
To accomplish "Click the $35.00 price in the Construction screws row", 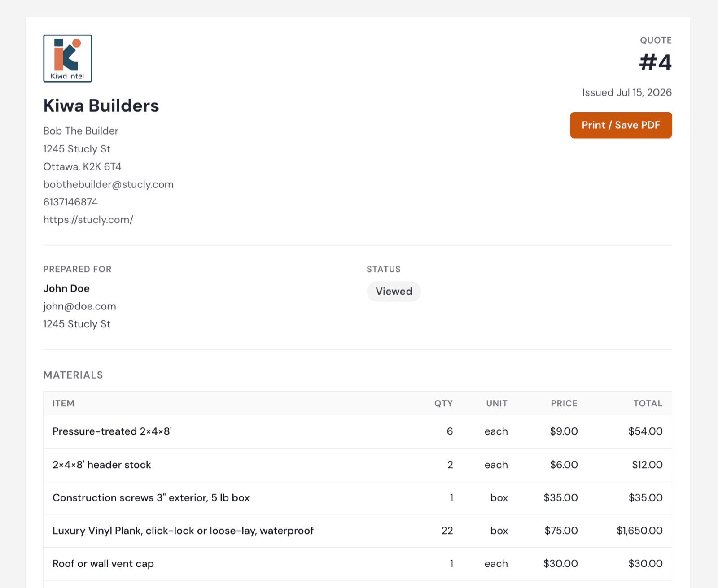I will [x=560, y=498].
